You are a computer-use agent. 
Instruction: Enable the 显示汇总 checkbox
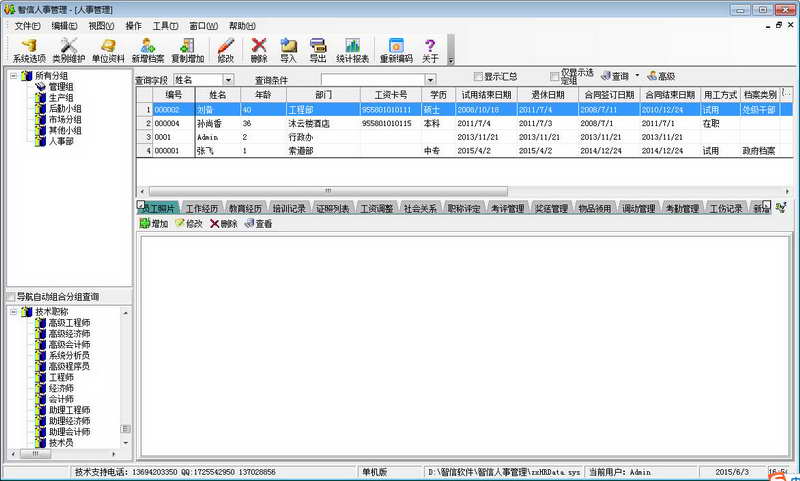(478, 77)
